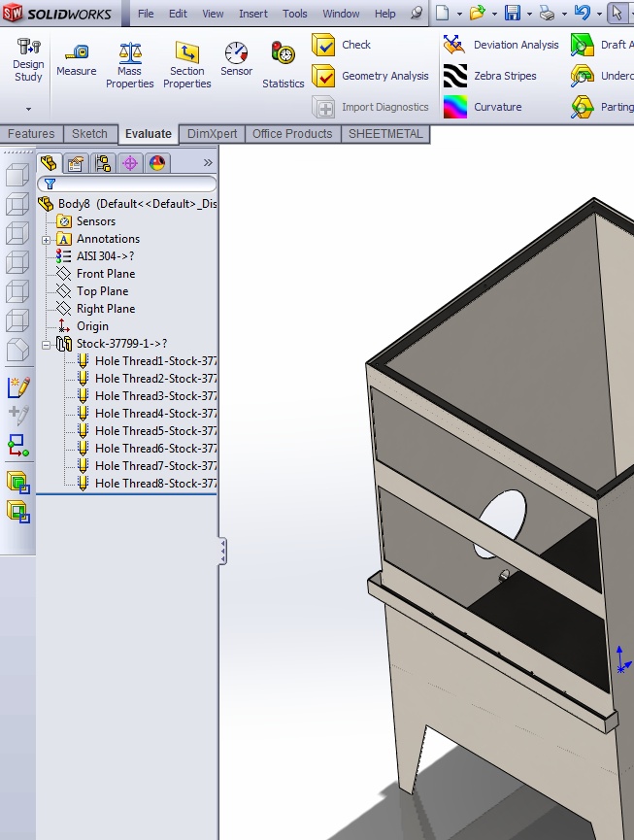Image resolution: width=634 pixels, height=840 pixels.
Task: Click the Undo icon
Action: coord(583,13)
